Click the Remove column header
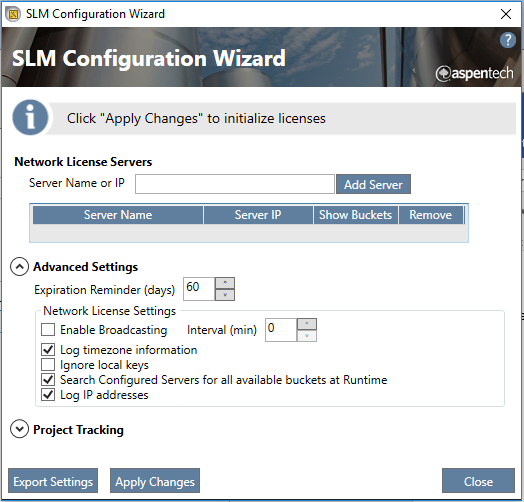This screenshot has height=502, width=524. click(431, 215)
